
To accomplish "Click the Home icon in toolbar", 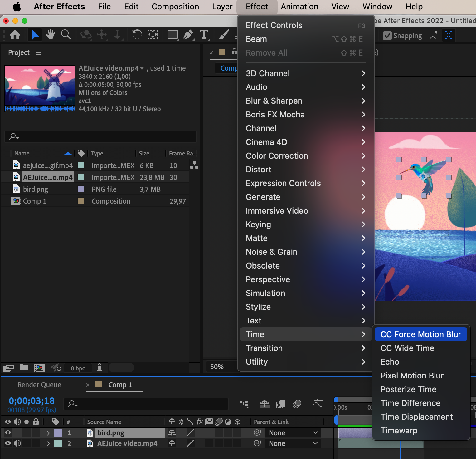I will point(15,35).
